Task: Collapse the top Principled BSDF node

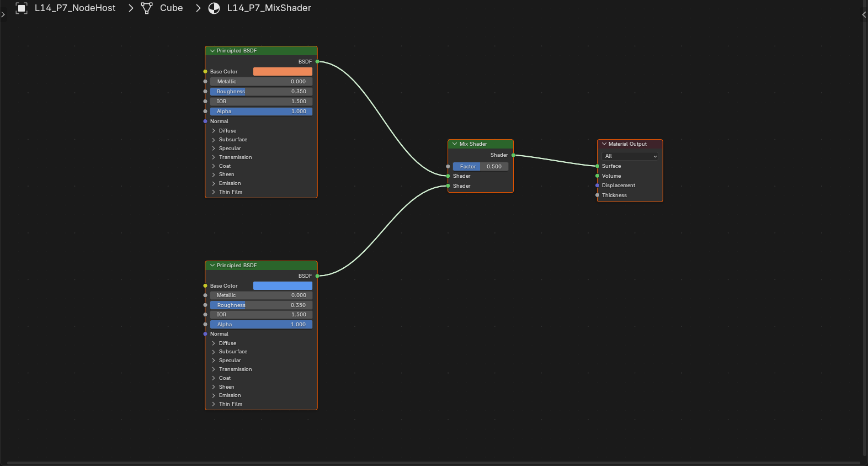Action: 212,51
